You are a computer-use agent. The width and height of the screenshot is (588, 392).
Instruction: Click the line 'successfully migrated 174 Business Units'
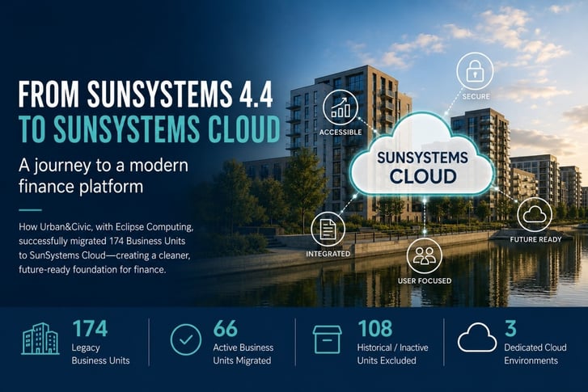(102, 241)
